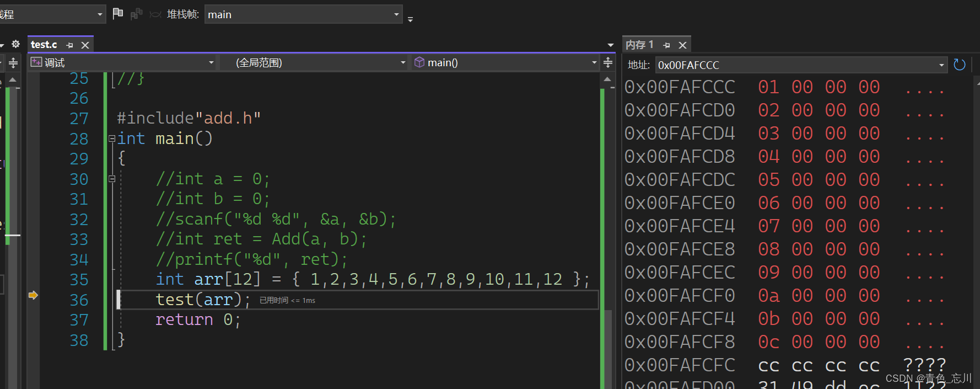Click the split editor icon beside the main() dropdown
Image resolution: width=980 pixels, height=389 pixels.
click(608, 62)
